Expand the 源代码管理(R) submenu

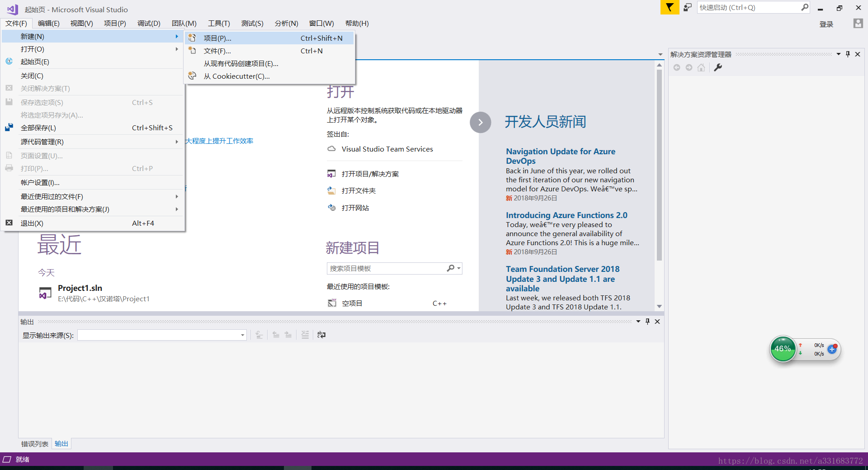click(93, 142)
